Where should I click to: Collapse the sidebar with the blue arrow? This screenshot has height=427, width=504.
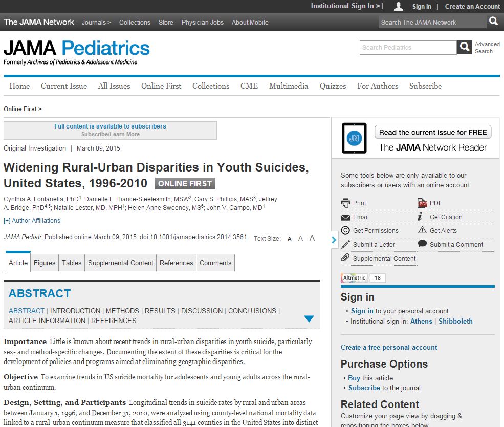pos(334,239)
